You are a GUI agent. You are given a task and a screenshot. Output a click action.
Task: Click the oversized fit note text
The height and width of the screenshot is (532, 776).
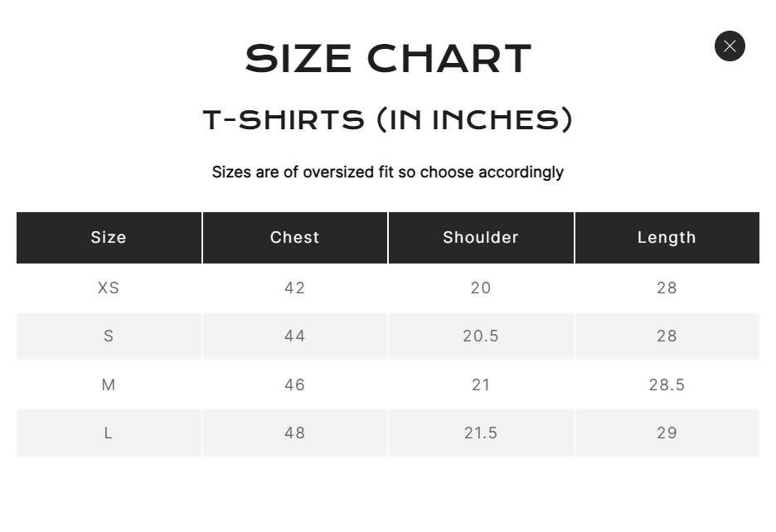388,172
